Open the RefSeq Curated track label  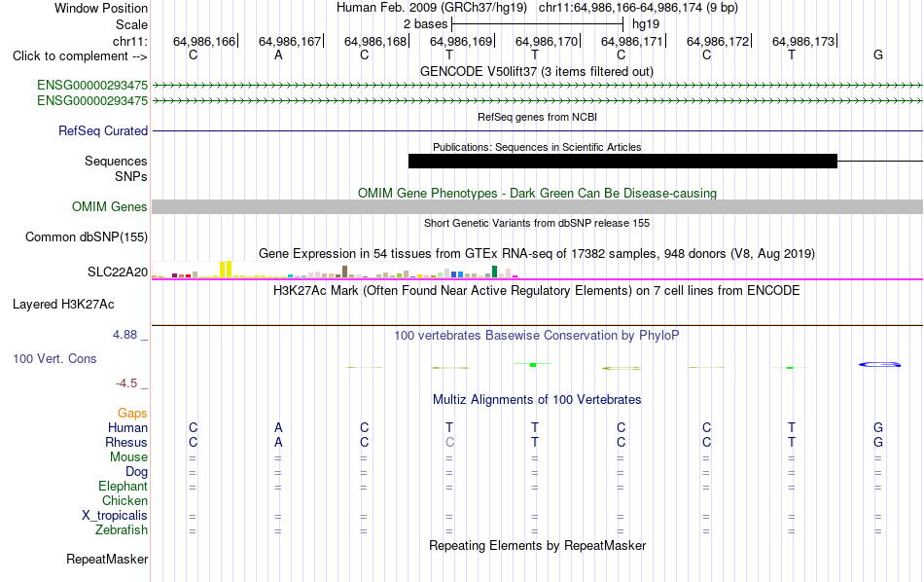tap(103, 131)
